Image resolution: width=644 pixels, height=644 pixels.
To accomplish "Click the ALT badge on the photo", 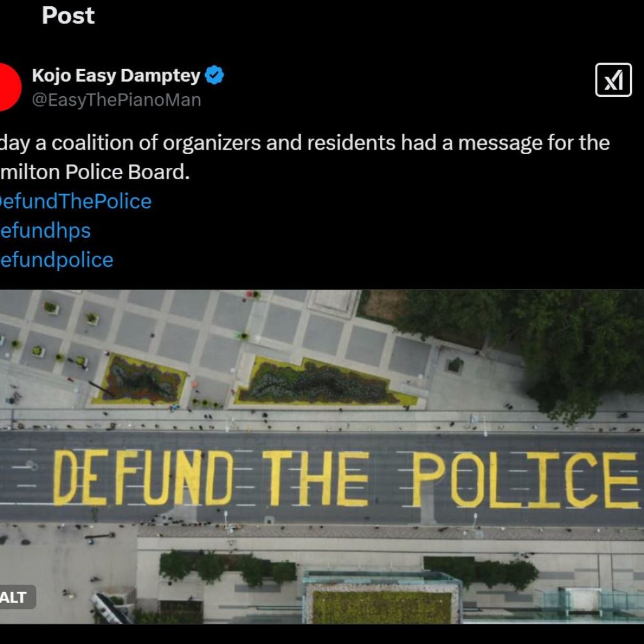I will coord(15,597).
